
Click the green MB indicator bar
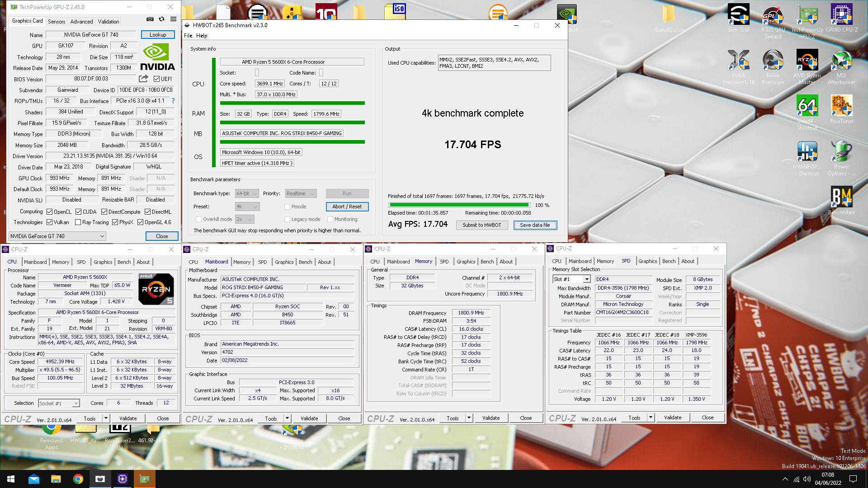(x=292, y=142)
